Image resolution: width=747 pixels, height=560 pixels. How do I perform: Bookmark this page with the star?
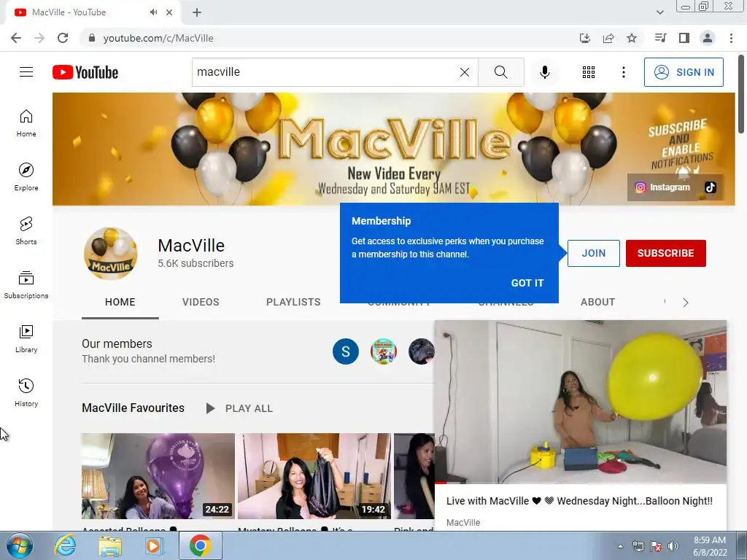(632, 38)
